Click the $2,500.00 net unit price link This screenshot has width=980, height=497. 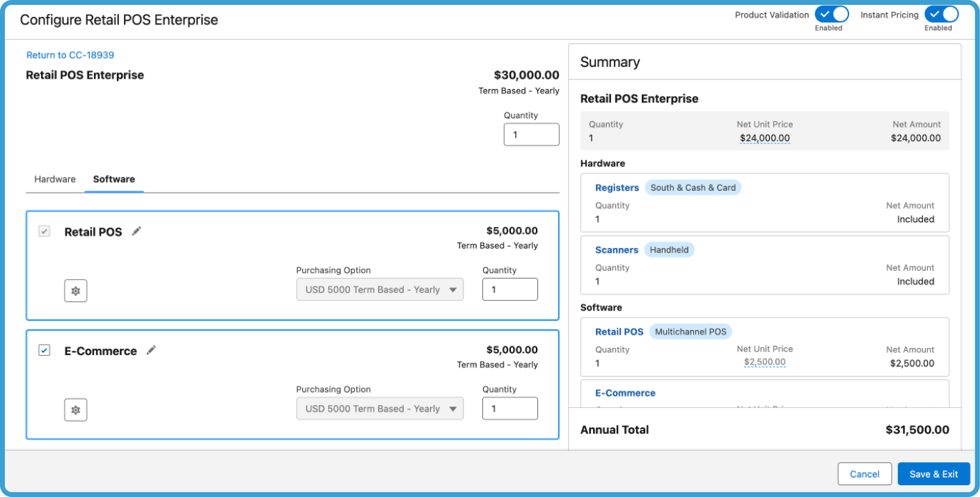766,362
